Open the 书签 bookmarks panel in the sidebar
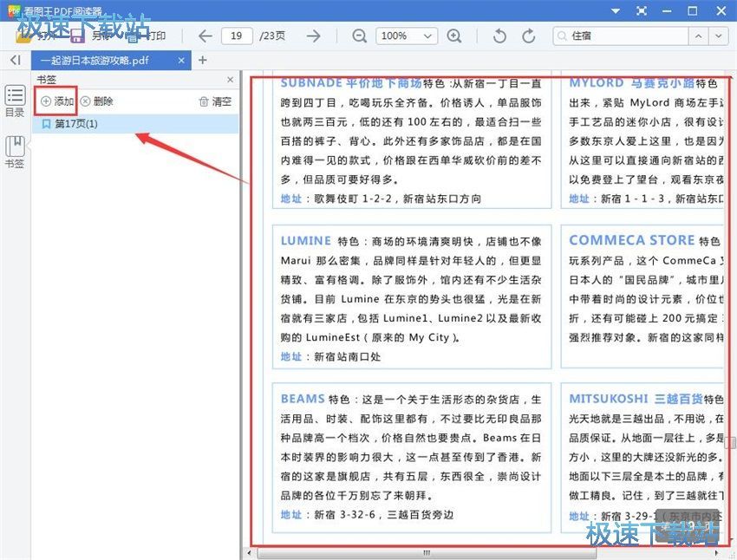The width and height of the screenshot is (737, 560). [x=15, y=152]
